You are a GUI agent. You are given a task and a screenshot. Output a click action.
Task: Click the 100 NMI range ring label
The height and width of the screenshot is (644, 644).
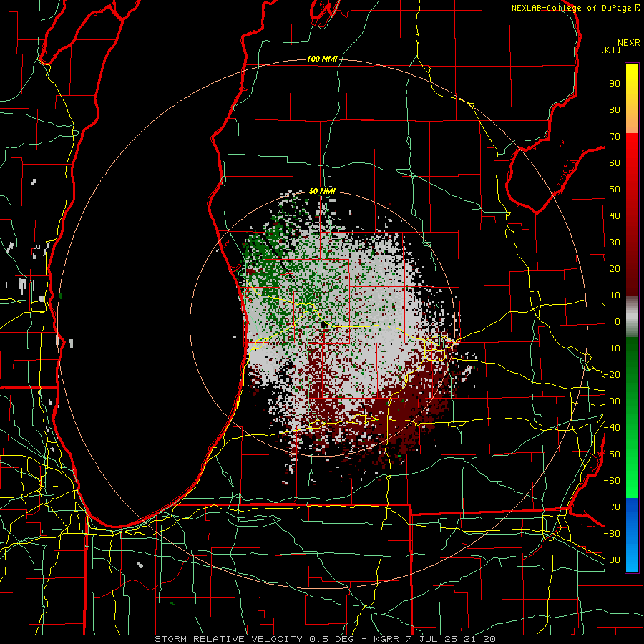pyautogui.click(x=322, y=59)
